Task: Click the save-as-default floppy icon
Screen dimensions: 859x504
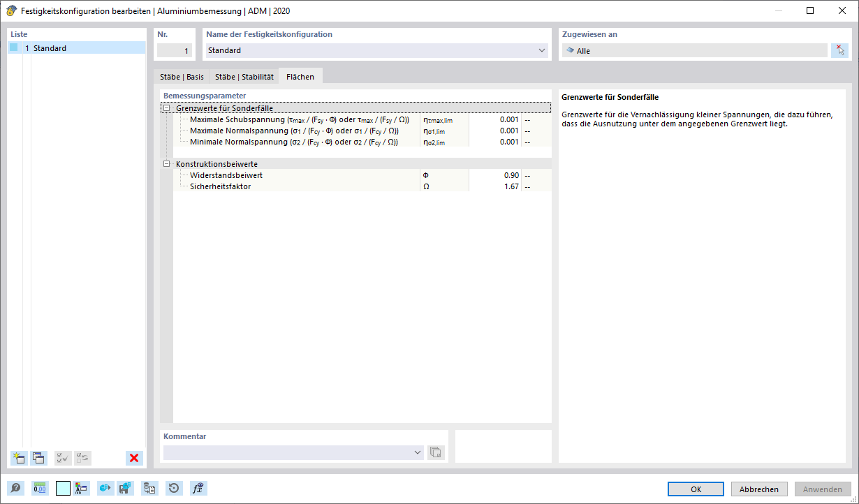Action: point(126,488)
